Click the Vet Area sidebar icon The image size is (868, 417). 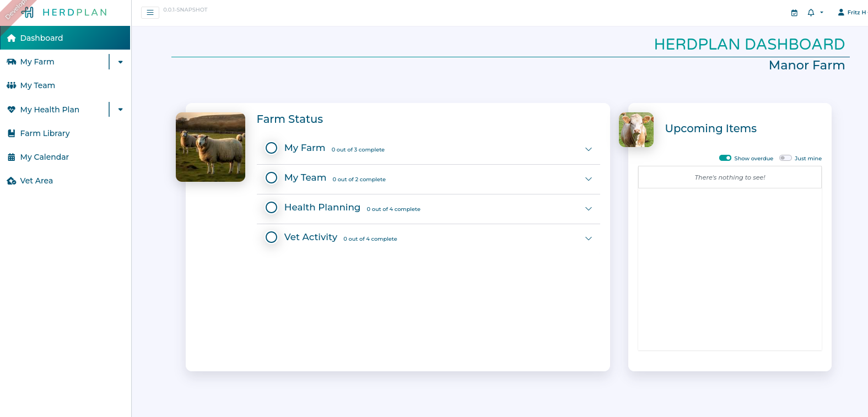click(11, 181)
